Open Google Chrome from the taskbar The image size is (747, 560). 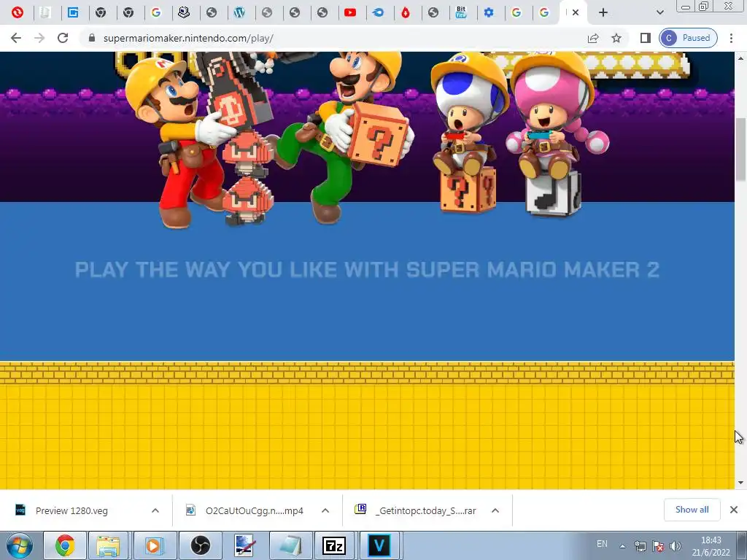(x=65, y=545)
